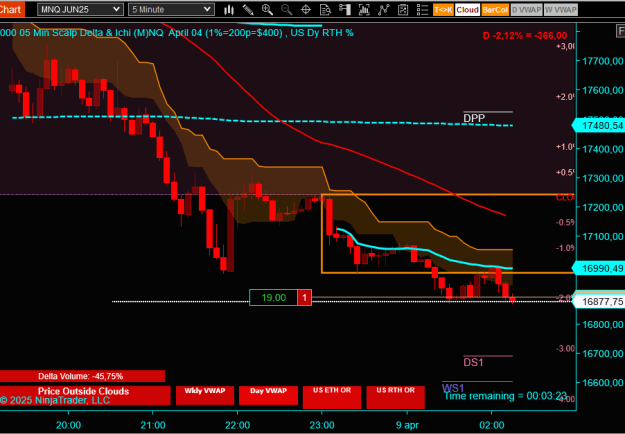Click the red position quantity 1 box

305,297
